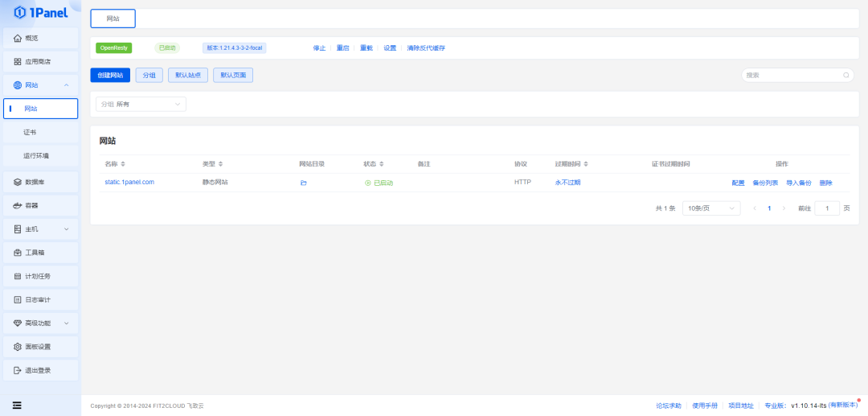This screenshot has height=416, width=868.
Task: Click 删除 for static.1panel.com
Action: click(825, 183)
